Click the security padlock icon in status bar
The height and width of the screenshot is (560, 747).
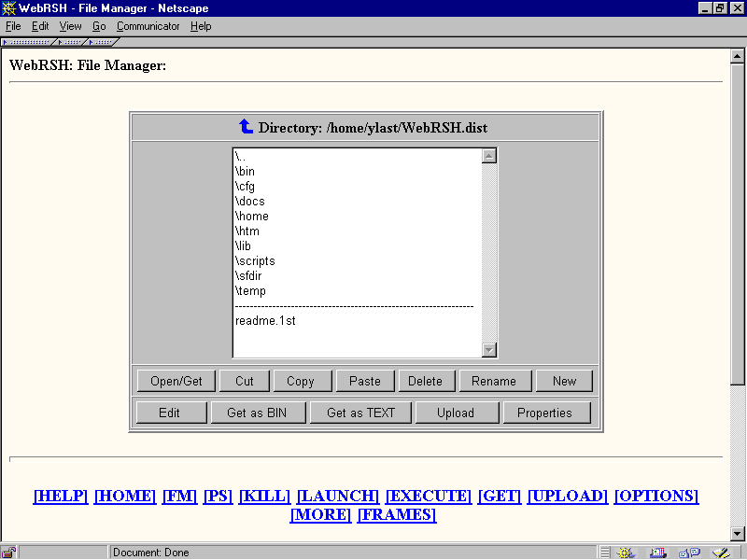(9, 553)
